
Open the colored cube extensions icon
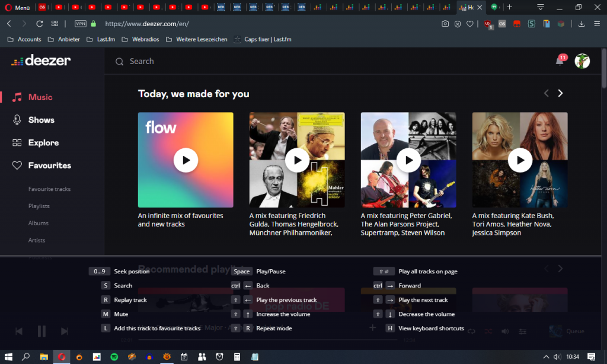[561, 24]
